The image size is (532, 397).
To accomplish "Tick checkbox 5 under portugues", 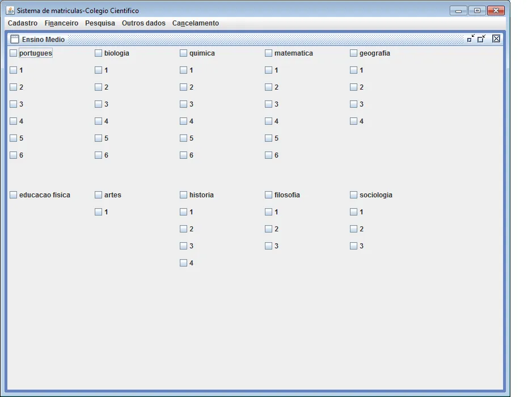I will [x=13, y=138].
